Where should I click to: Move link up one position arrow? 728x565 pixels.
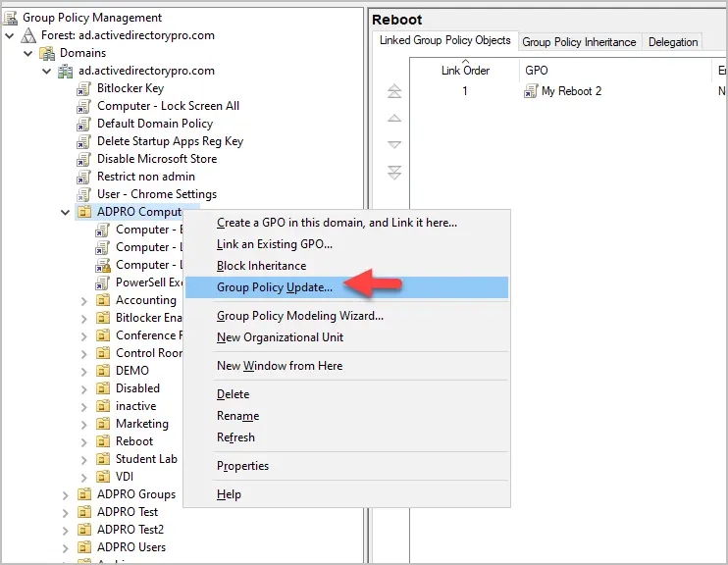tap(394, 118)
